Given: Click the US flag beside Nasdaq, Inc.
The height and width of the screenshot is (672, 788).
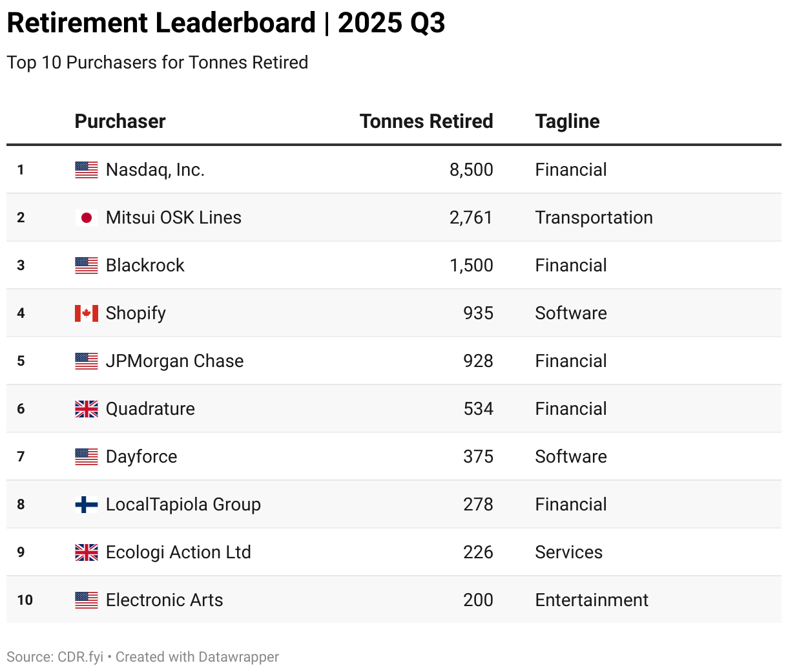Looking at the screenshot, I should tap(87, 170).
